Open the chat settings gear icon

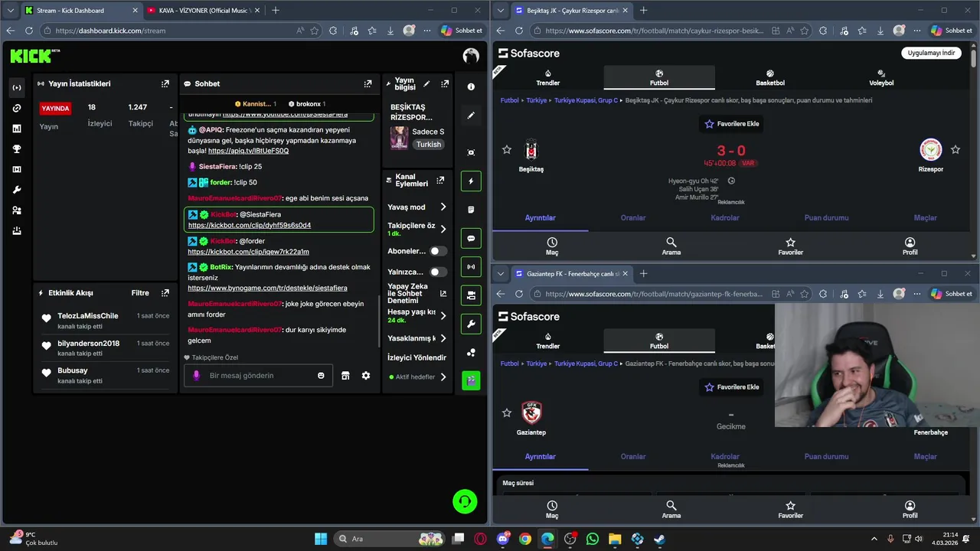(x=366, y=376)
